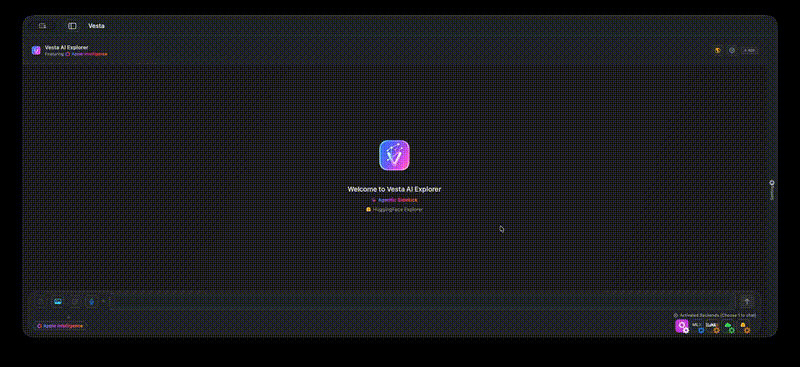Select the pink Apple Intelligence backend icon
The width and height of the screenshot is (800, 367).
[x=682, y=326]
